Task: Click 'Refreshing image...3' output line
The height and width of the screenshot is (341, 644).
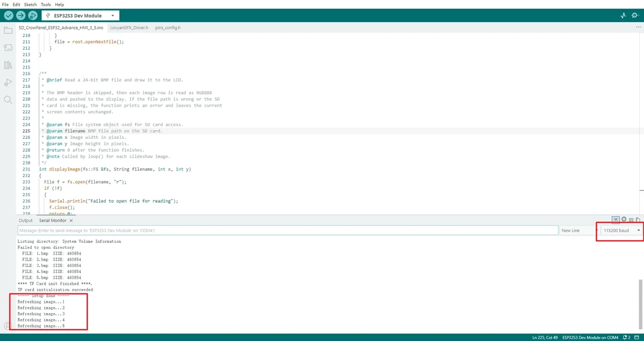Action: pos(41,314)
